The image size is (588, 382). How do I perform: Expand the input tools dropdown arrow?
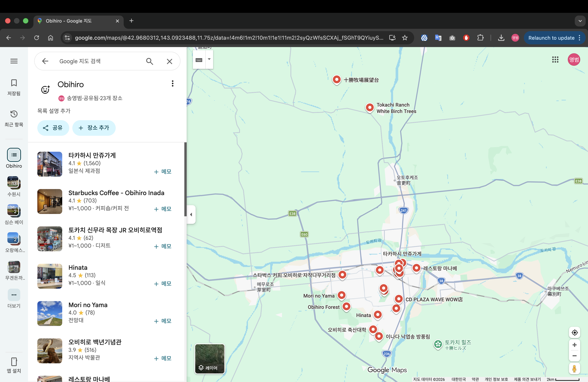(x=209, y=59)
